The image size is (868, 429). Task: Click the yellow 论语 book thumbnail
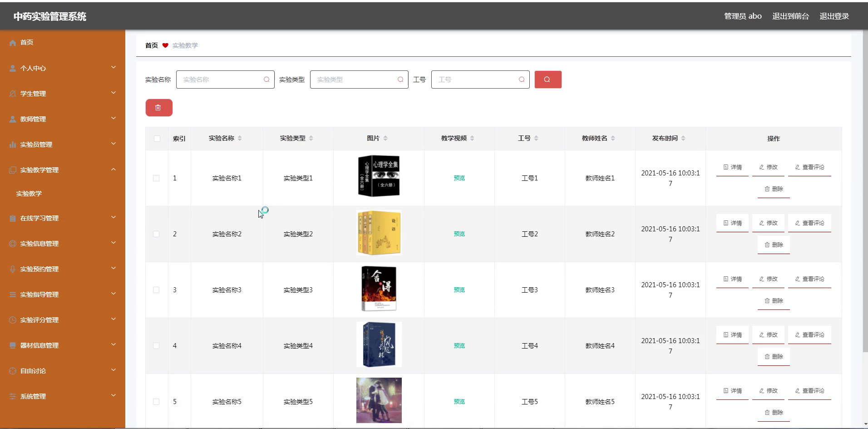point(379,233)
